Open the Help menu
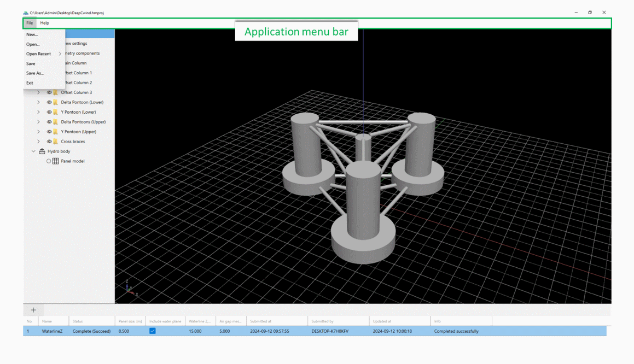 pos(44,23)
